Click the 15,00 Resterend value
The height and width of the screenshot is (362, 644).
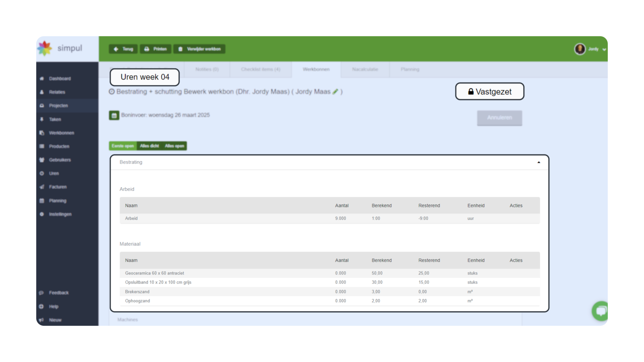(424, 282)
